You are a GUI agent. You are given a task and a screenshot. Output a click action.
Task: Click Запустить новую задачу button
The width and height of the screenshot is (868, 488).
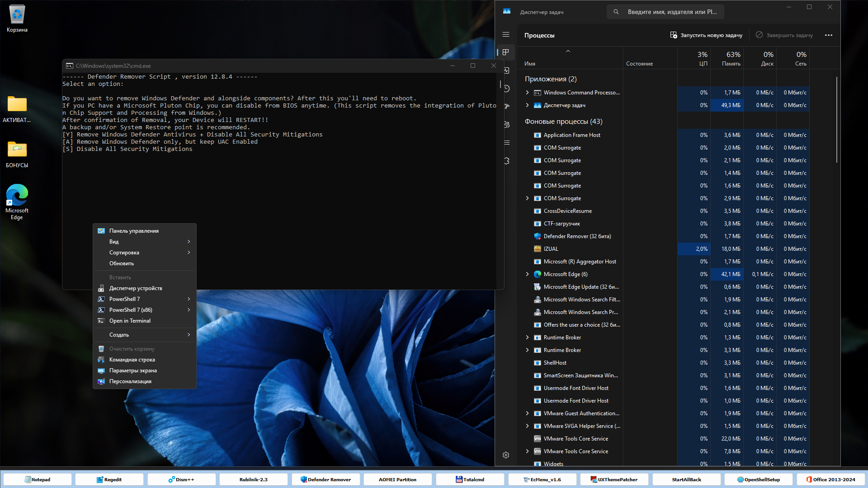[x=706, y=35]
